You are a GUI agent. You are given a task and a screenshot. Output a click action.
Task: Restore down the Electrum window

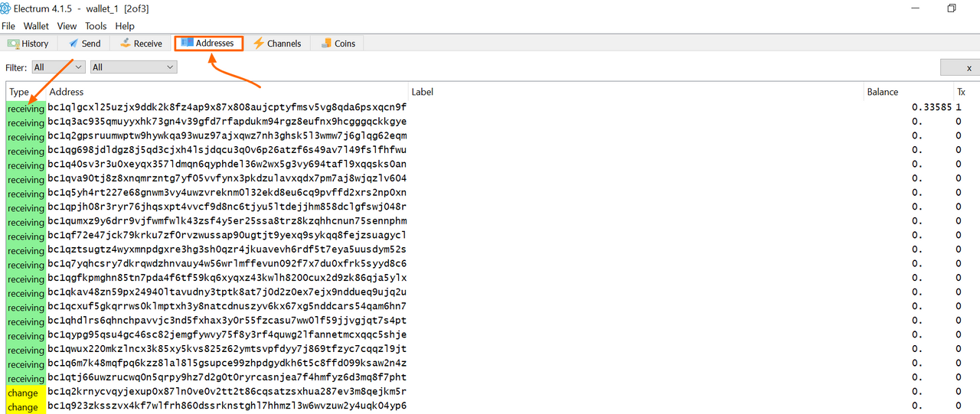pos(952,8)
